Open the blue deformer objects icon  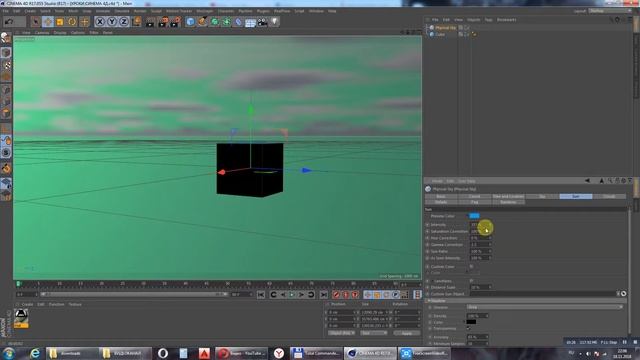point(238,22)
